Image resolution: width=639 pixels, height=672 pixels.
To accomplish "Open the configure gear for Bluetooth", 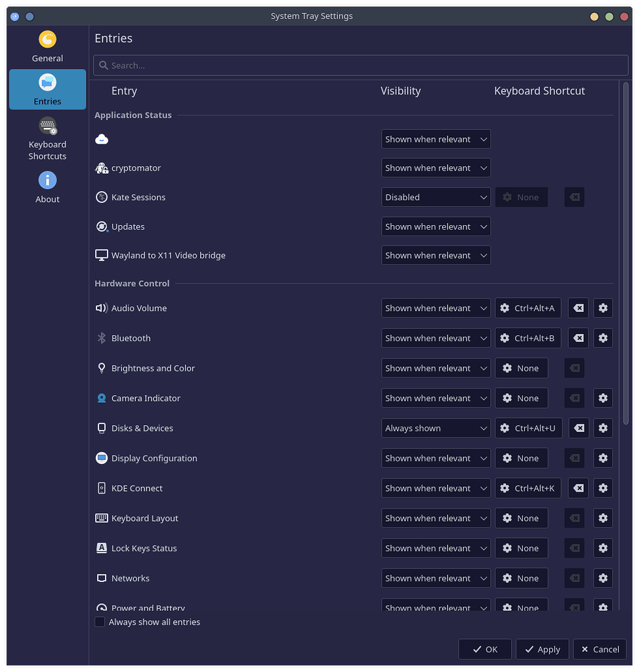I will 603,339.
